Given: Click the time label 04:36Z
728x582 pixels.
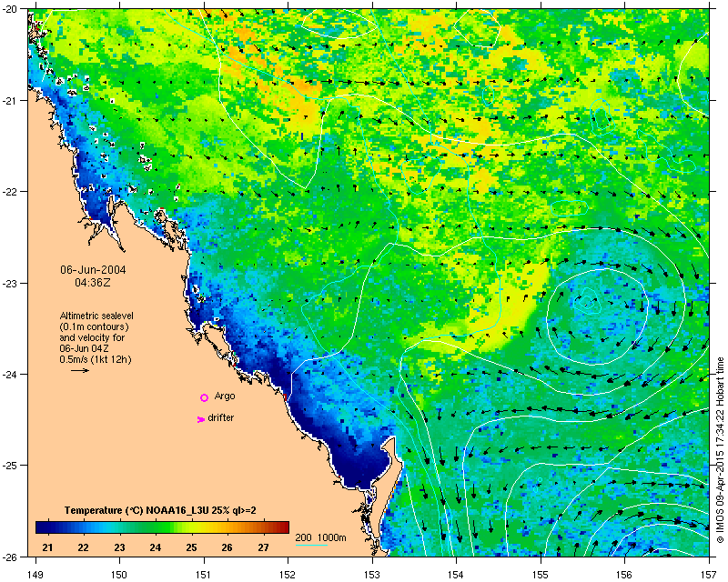Looking at the screenshot, I should coord(93,282).
